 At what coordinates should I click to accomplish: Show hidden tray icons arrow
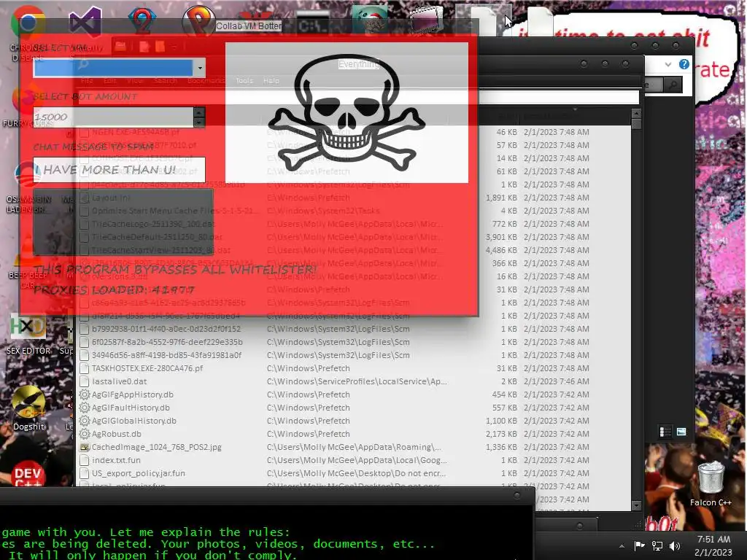pos(622,546)
